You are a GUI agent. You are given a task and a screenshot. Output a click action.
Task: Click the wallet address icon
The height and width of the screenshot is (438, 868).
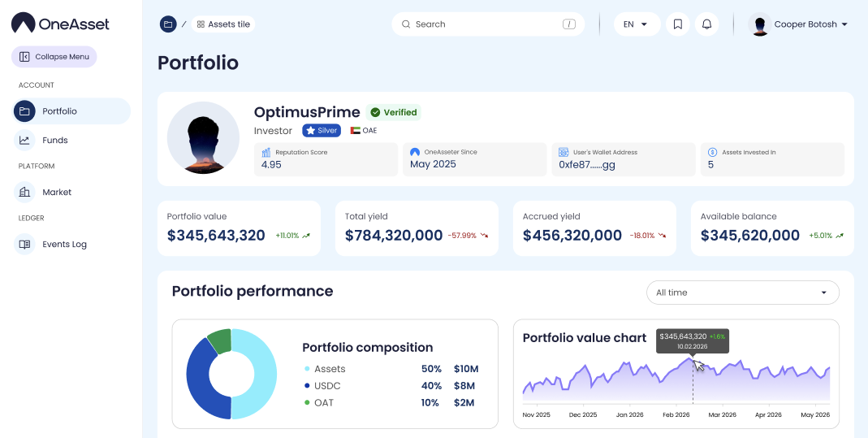coord(564,152)
